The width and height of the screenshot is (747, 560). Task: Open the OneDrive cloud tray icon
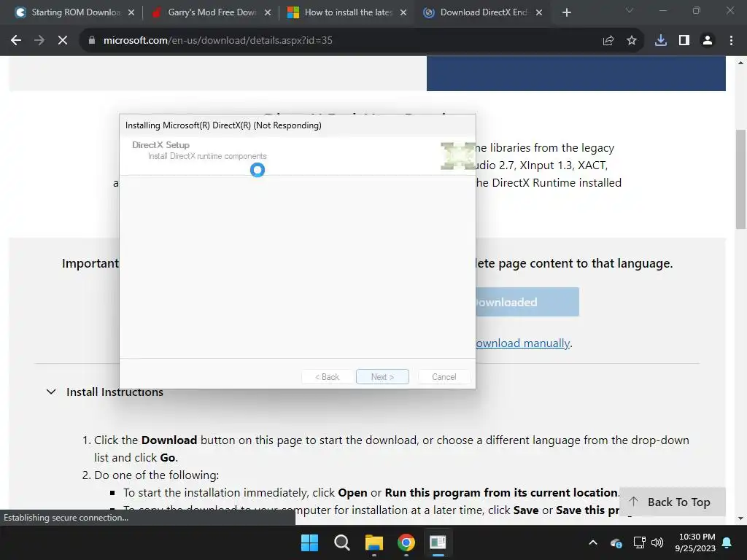coord(616,542)
